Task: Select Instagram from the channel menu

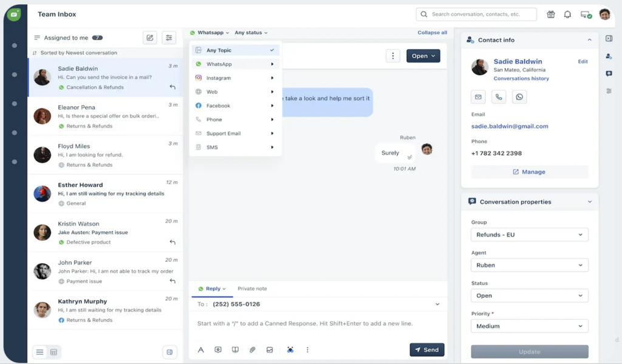Action: pyautogui.click(x=219, y=78)
